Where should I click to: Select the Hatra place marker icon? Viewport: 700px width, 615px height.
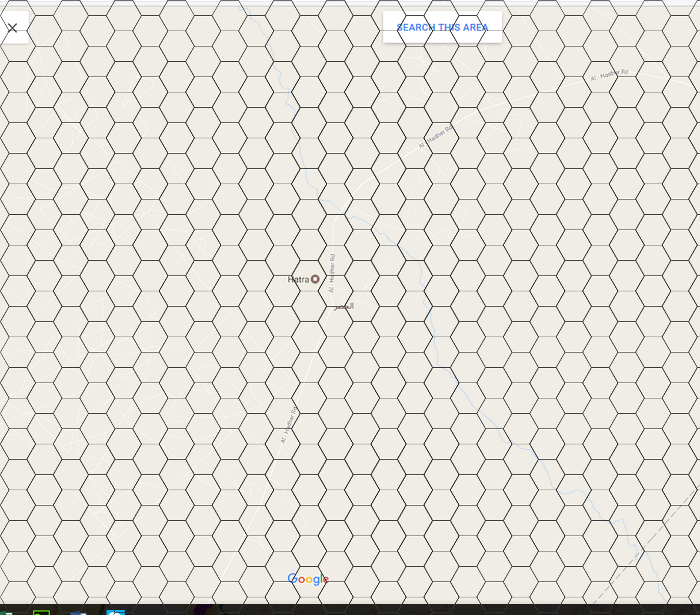click(315, 279)
